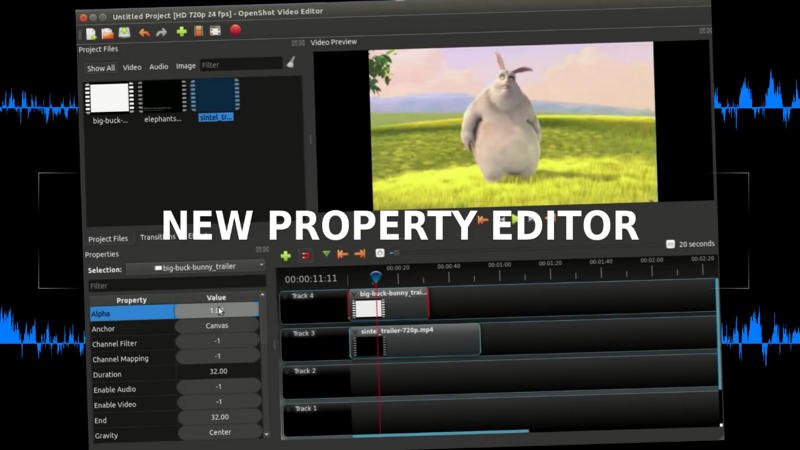Click the green Import Files plus icon
The width and height of the screenshot is (800, 450).
[182, 32]
